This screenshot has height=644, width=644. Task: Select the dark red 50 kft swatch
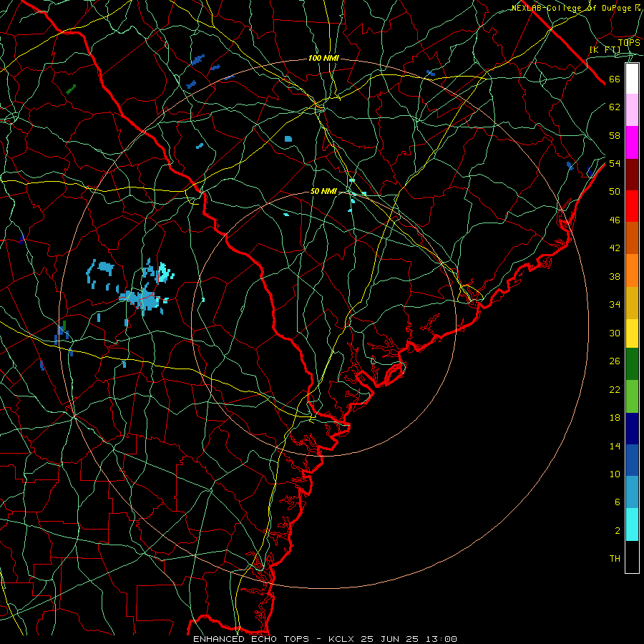point(632,175)
